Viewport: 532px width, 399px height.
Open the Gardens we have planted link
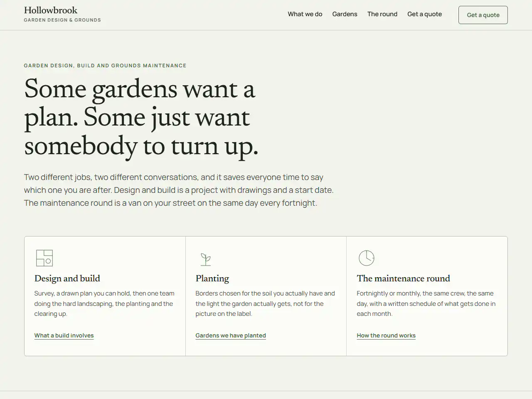[231, 335]
